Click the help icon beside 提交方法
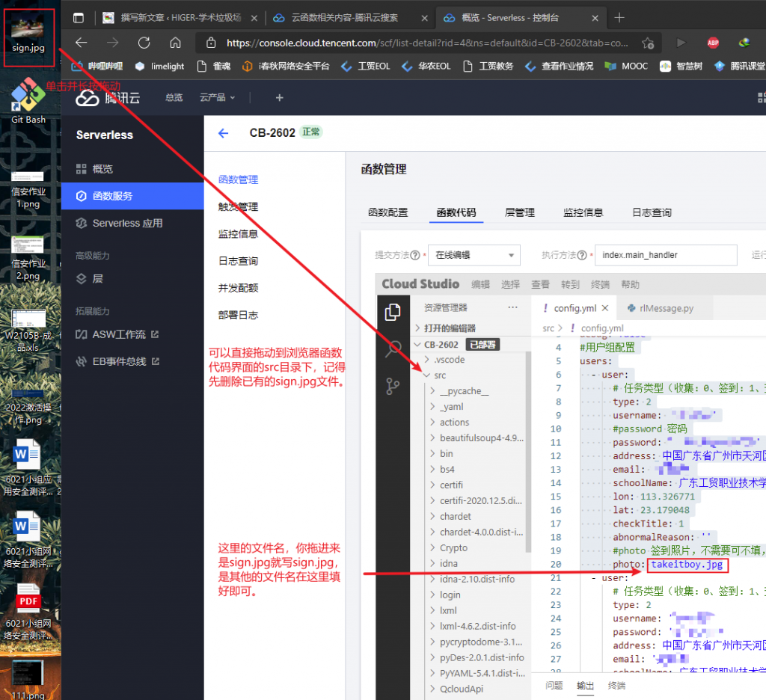The image size is (766, 700). (x=414, y=255)
